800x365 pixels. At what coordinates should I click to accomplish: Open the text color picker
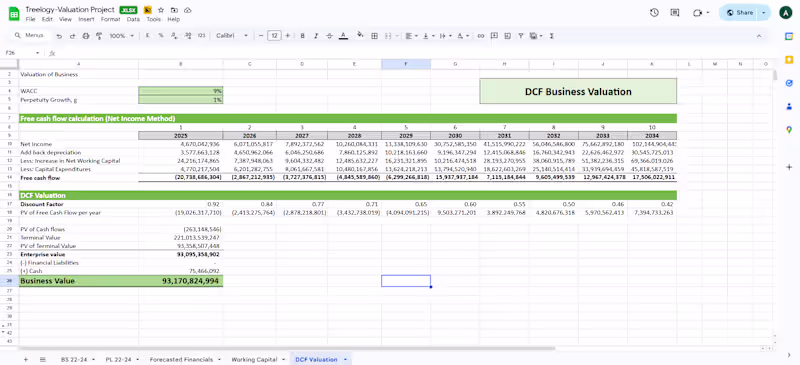343,36
